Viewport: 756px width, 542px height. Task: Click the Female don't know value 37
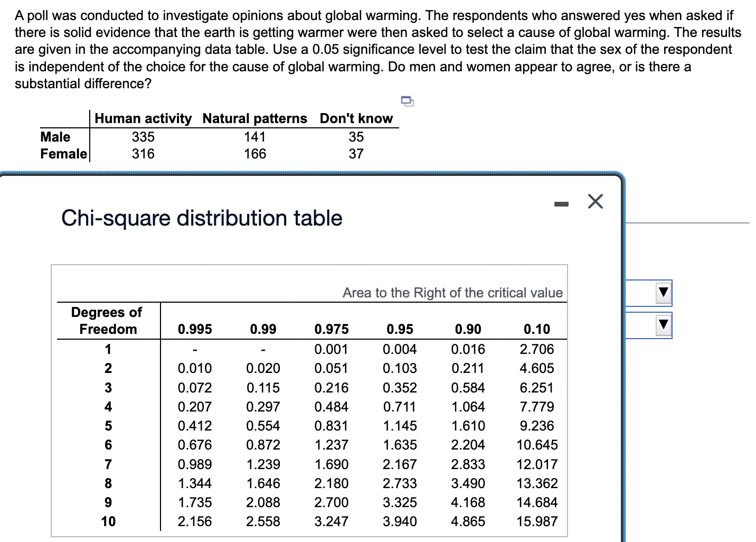(x=356, y=154)
